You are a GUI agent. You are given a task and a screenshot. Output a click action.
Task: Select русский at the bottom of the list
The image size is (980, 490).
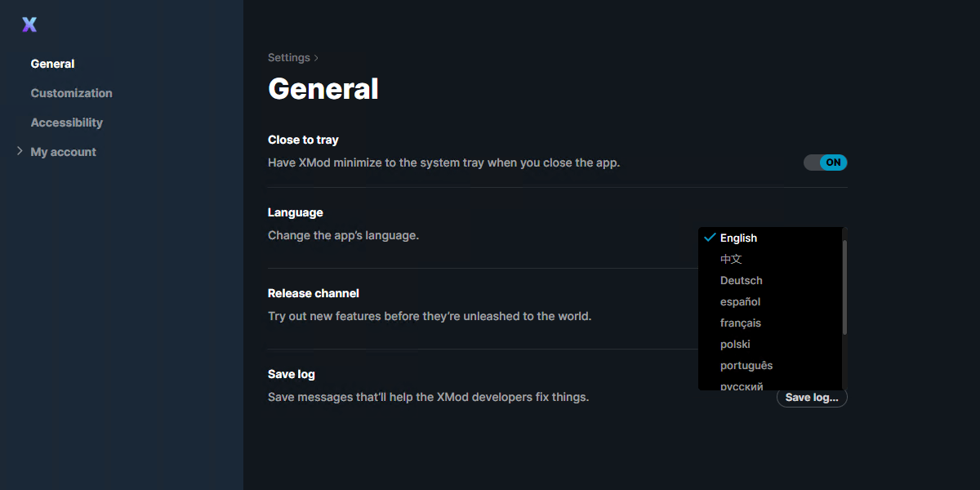(x=742, y=385)
